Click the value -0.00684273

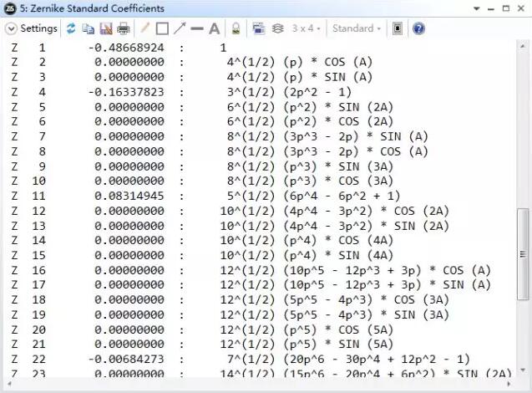126,360
